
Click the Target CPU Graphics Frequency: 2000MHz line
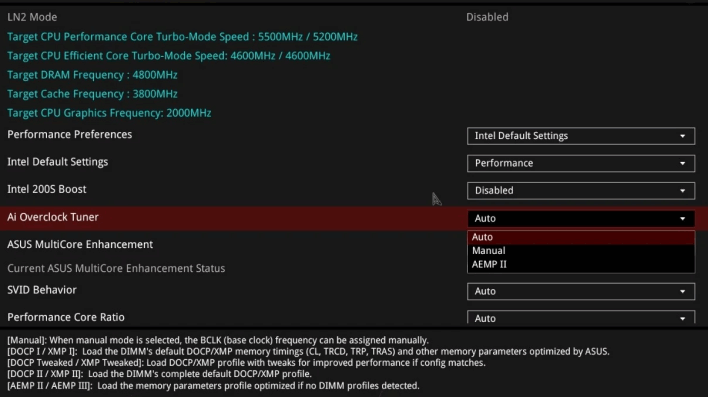click(109, 113)
